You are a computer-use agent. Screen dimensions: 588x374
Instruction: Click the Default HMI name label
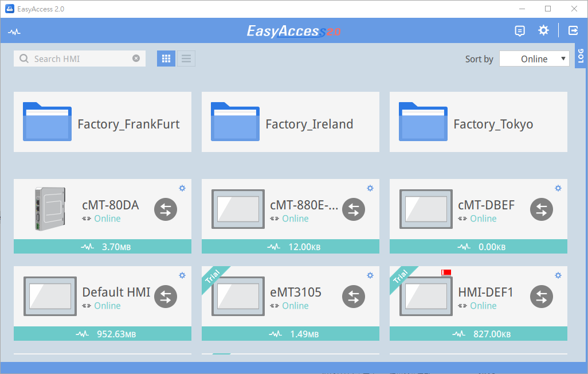pos(116,292)
